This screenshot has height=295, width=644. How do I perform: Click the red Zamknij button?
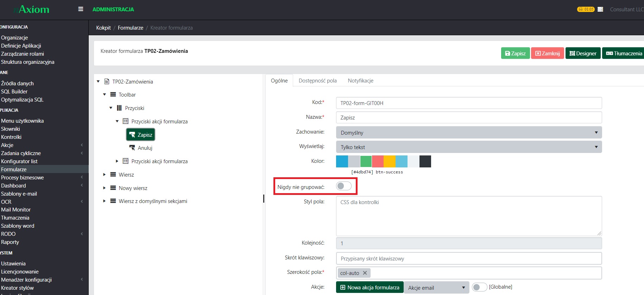(548, 53)
